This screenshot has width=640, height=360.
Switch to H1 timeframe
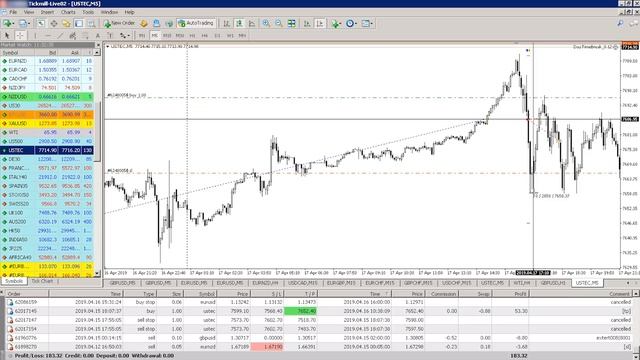click(192, 36)
